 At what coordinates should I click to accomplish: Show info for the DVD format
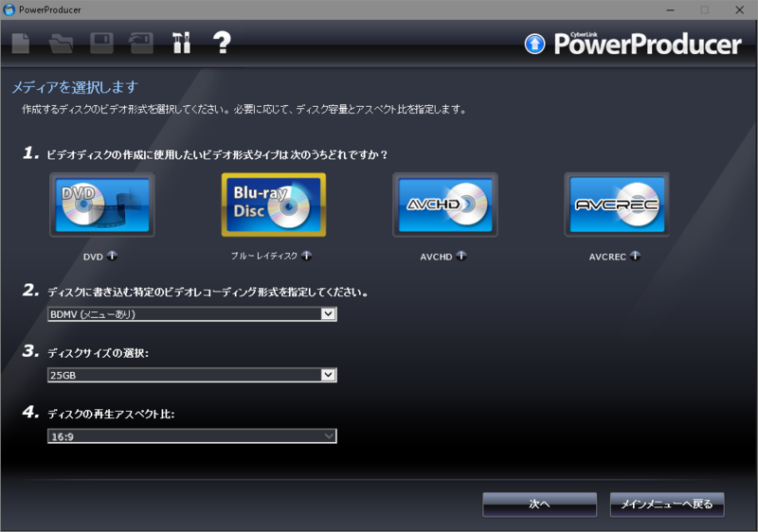pyautogui.click(x=112, y=256)
